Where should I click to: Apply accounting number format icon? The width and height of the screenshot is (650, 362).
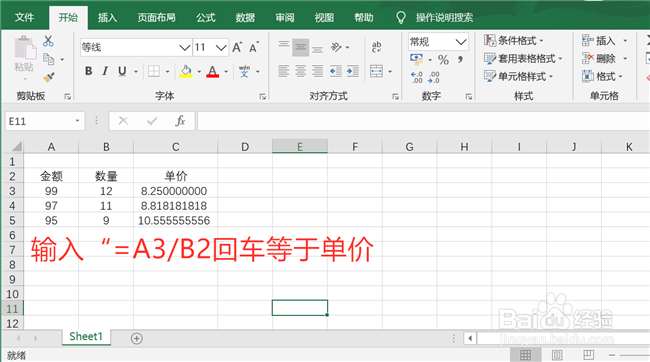416,59
